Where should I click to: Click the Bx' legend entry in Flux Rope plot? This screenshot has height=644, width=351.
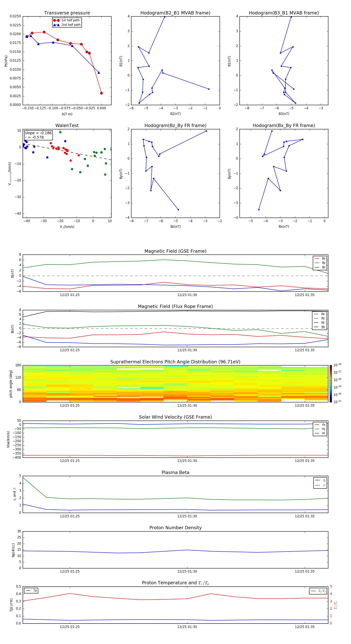pyautogui.click(x=320, y=314)
